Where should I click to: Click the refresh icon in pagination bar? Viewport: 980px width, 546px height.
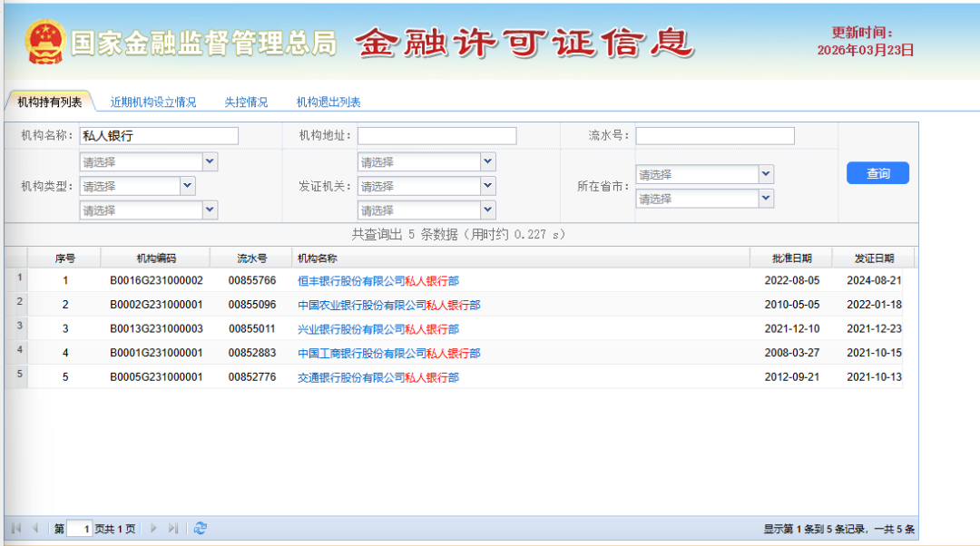(201, 528)
